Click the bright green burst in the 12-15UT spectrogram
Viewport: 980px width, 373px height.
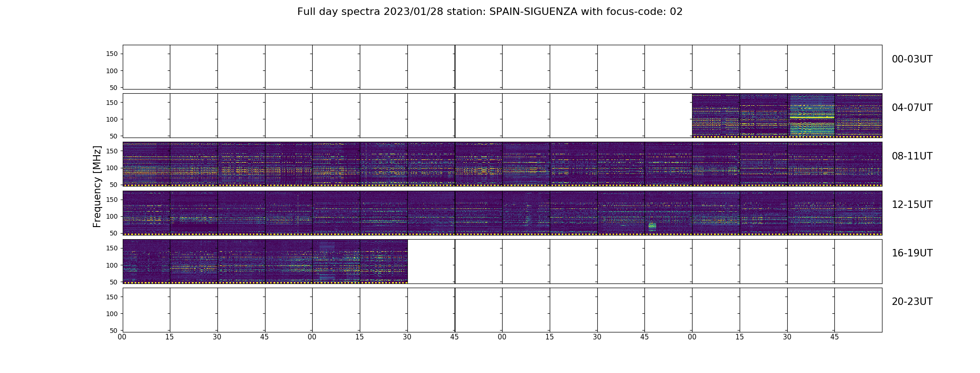(x=652, y=227)
